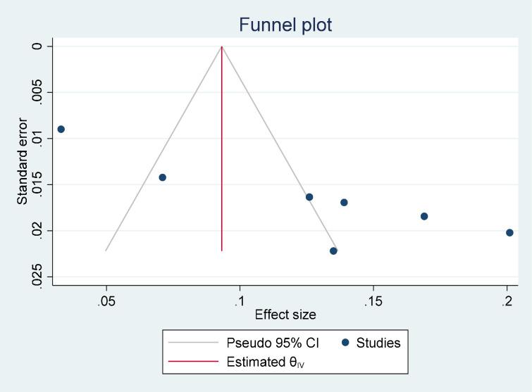Image resolution: width=532 pixels, height=392 pixels.
Task: Click the study dot inside the funnel's left side
Action: tap(163, 177)
